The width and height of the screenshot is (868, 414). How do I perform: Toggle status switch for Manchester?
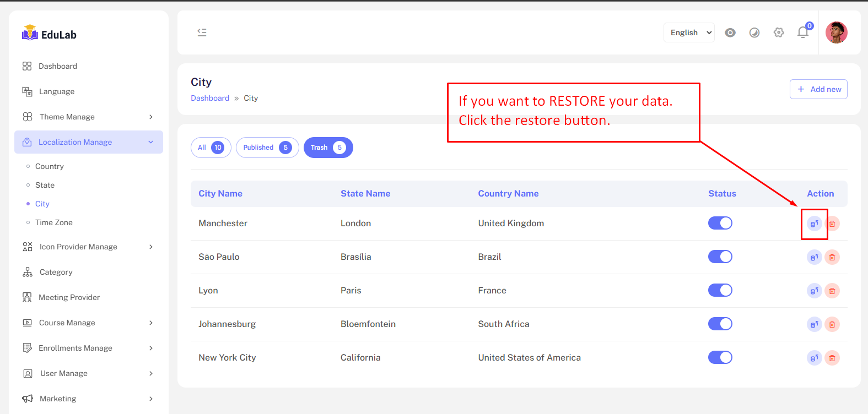pyautogui.click(x=720, y=223)
